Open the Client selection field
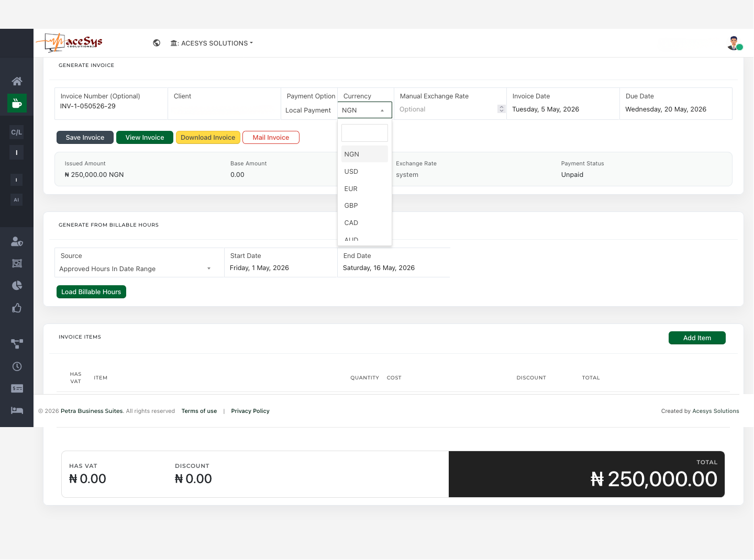 tap(224, 104)
